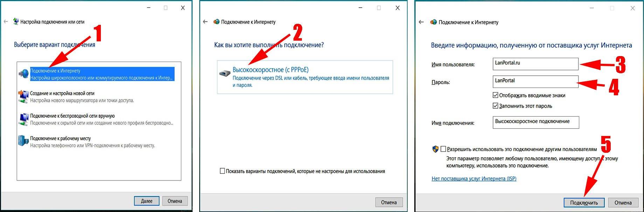Viewport: 644px width, 212px height.
Task: Click the shield icon near Разрешить использовать
Action: point(435,149)
